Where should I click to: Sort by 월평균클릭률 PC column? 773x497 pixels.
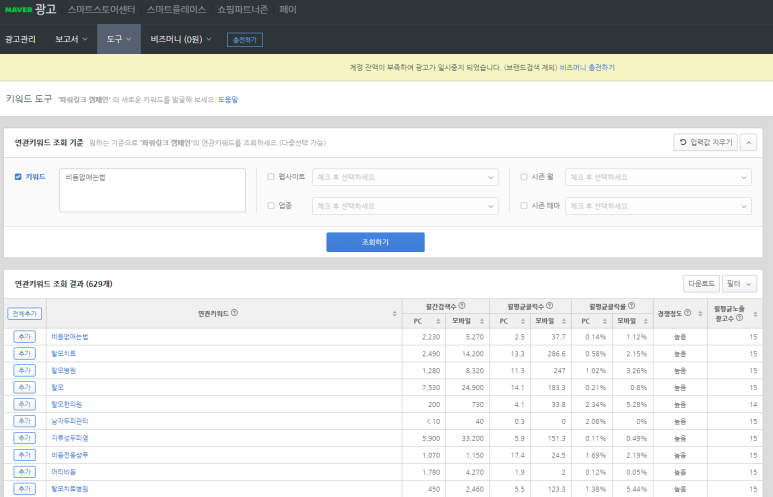[x=604, y=321]
